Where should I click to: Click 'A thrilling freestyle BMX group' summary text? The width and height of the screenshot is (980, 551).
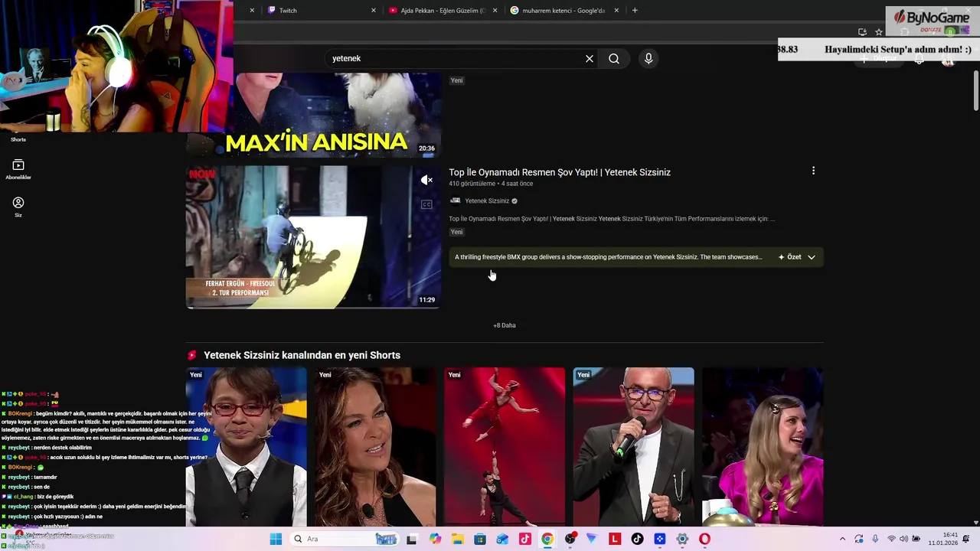[x=609, y=257]
